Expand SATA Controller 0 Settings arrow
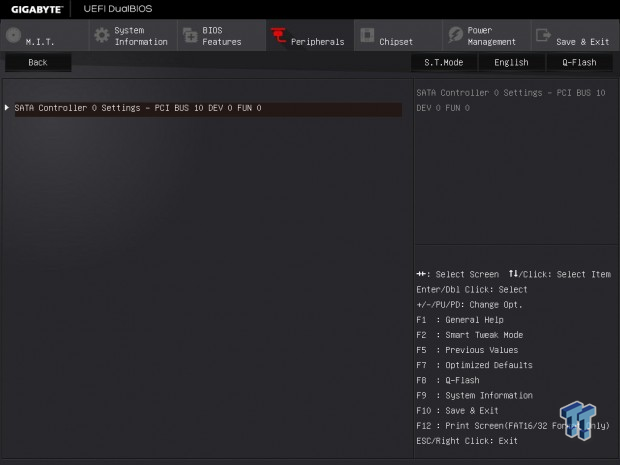This screenshot has height=465, width=620. 7,108
